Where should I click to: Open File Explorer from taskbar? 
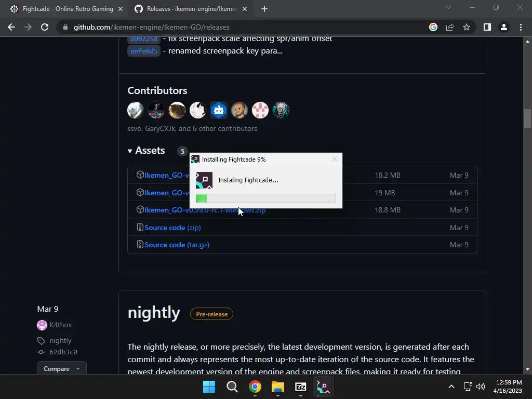(278, 387)
